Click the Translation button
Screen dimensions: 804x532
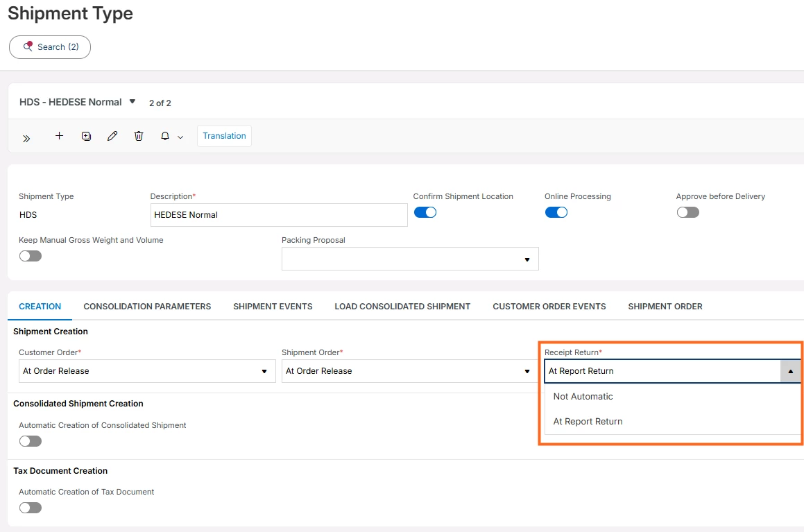[x=224, y=136]
